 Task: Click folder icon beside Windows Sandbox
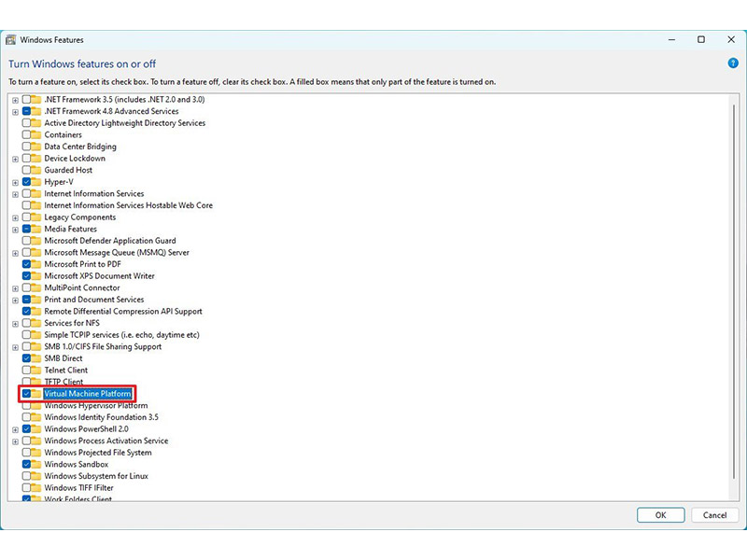(36, 464)
